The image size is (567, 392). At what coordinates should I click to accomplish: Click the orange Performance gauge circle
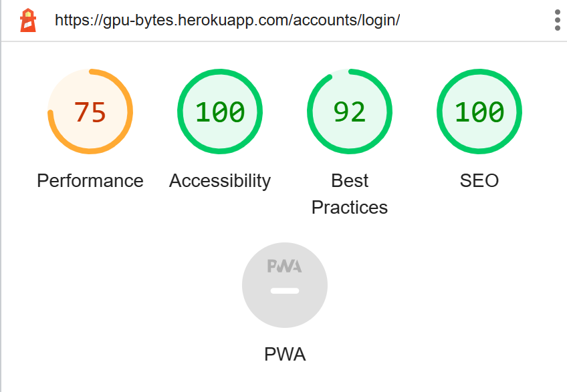pyautogui.click(x=90, y=112)
